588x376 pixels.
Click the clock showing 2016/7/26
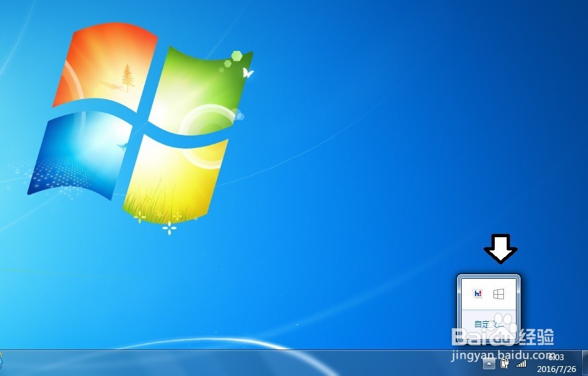point(556,363)
